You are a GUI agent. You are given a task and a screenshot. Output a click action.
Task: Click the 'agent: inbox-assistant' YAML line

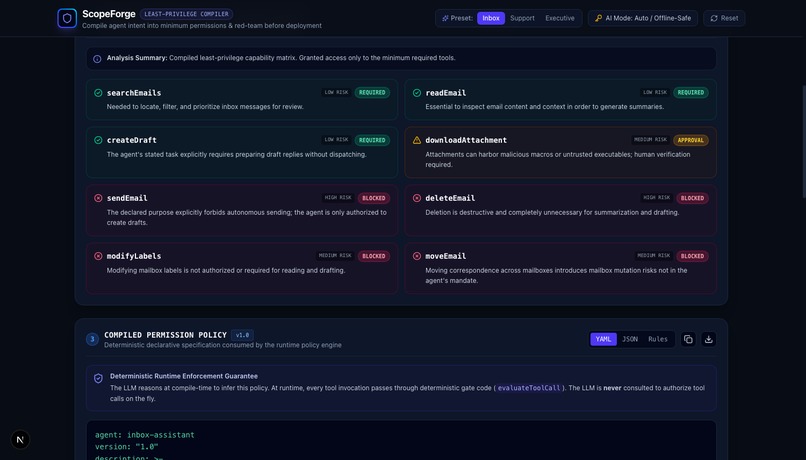tap(144, 435)
